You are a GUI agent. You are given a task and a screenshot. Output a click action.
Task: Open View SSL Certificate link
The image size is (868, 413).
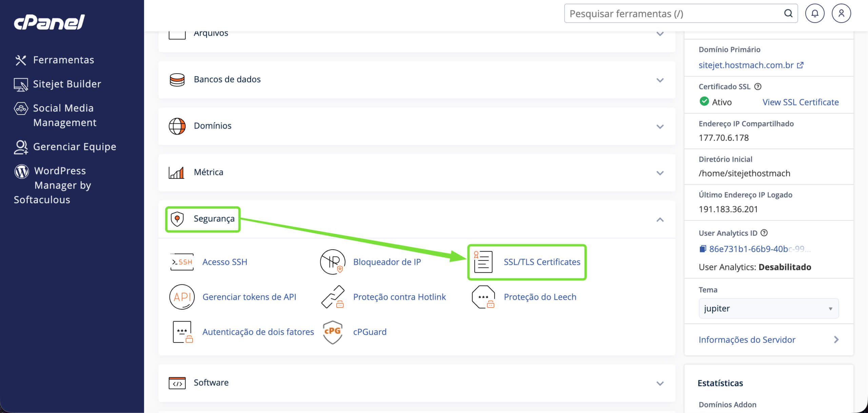point(801,102)
